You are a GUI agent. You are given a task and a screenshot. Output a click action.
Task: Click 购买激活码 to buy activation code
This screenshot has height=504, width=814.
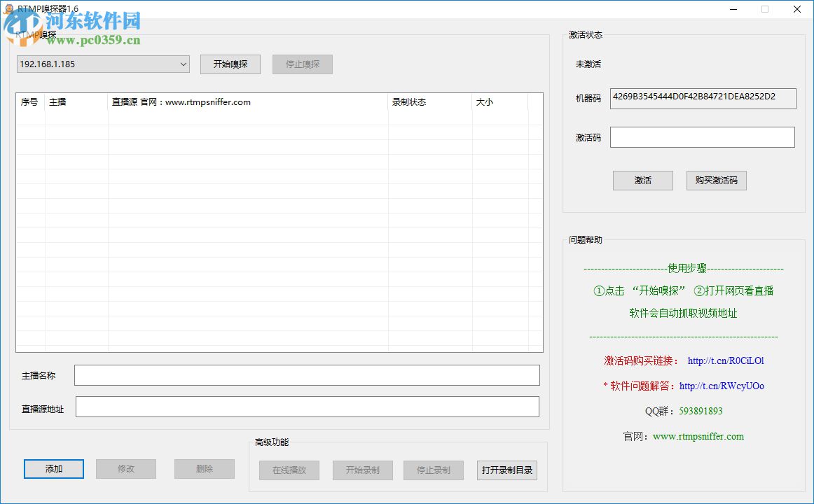pos(716,180)
